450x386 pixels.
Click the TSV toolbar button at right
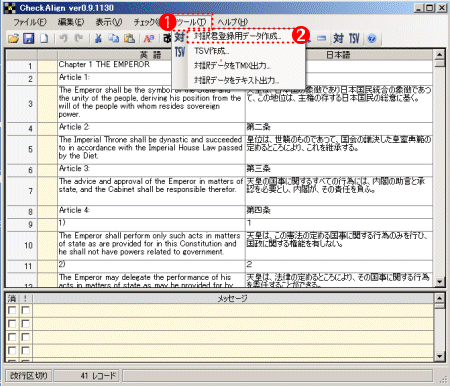point(354,39)
